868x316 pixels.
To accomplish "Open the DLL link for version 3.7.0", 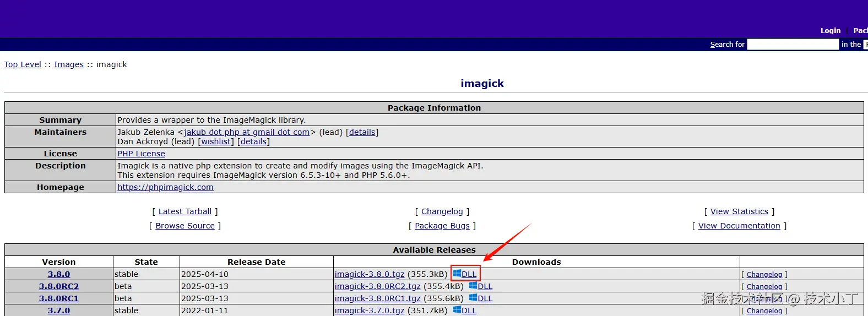I will pyautogui.click(x=469, y=310).
